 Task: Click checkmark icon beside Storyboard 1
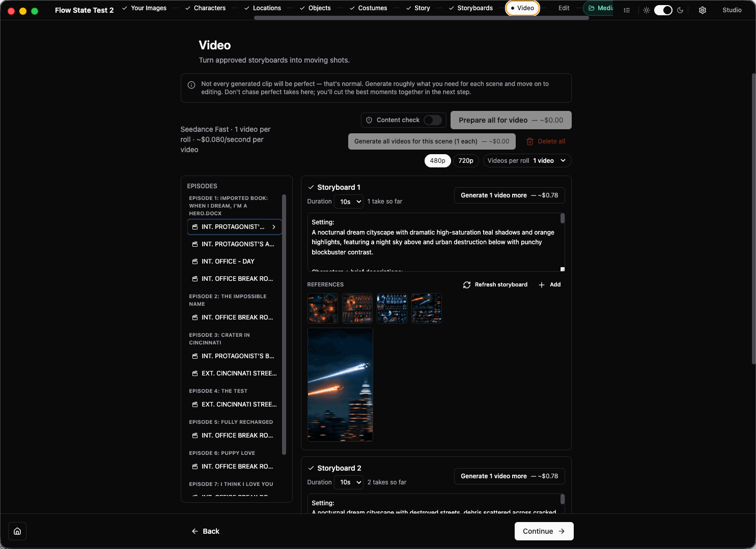pos(311,187)
